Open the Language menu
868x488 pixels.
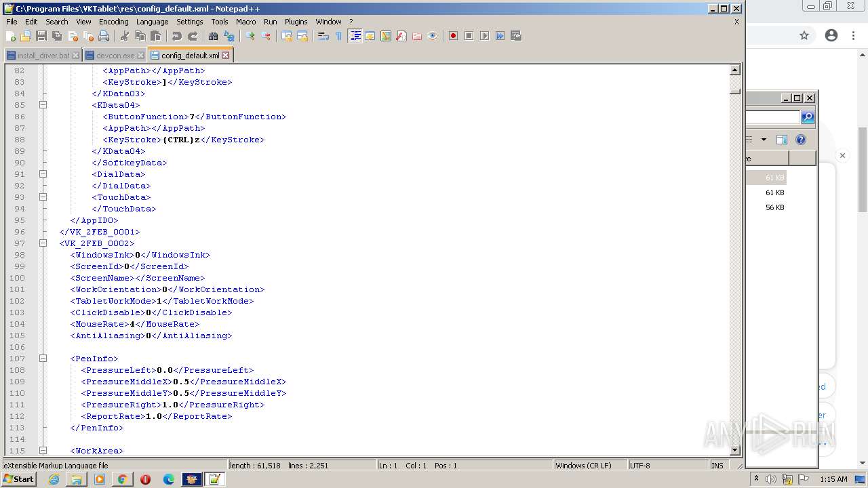152,22
